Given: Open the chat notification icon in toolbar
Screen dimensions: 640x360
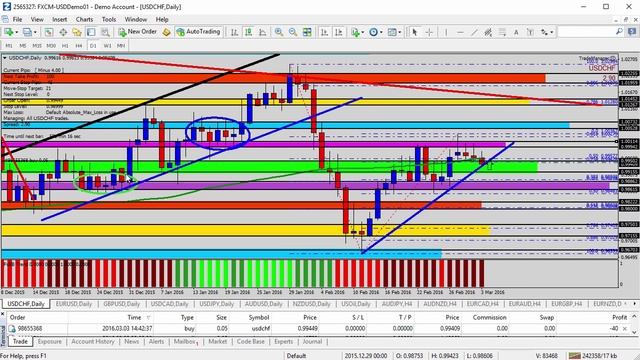Looking at the screenshot, I should [x=632, y=31].
